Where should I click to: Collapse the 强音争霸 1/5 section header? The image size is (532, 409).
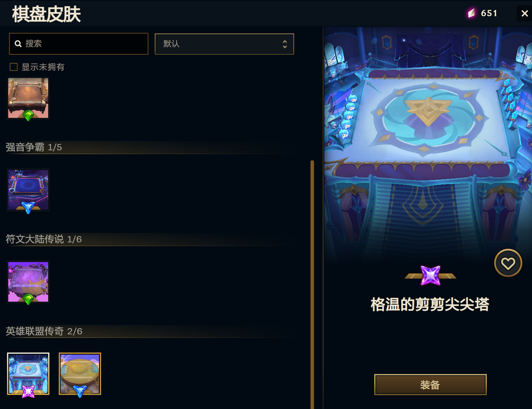click(149, 147)
